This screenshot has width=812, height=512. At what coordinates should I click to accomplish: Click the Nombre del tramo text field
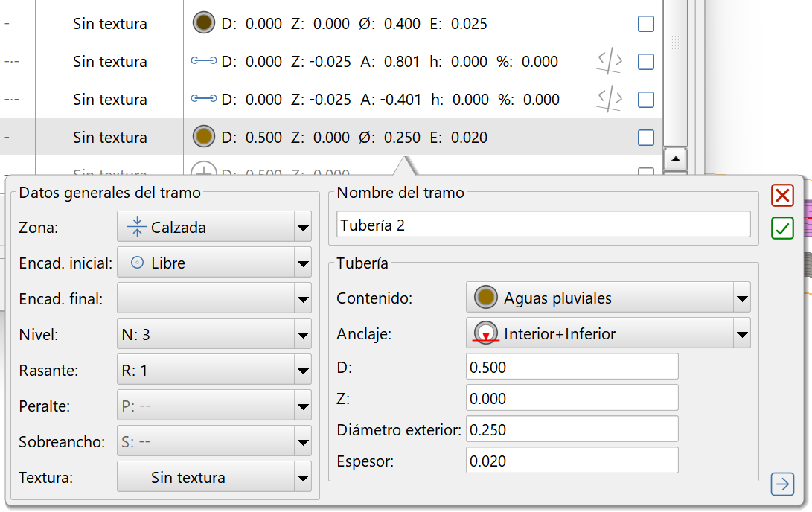coord(543,225)
